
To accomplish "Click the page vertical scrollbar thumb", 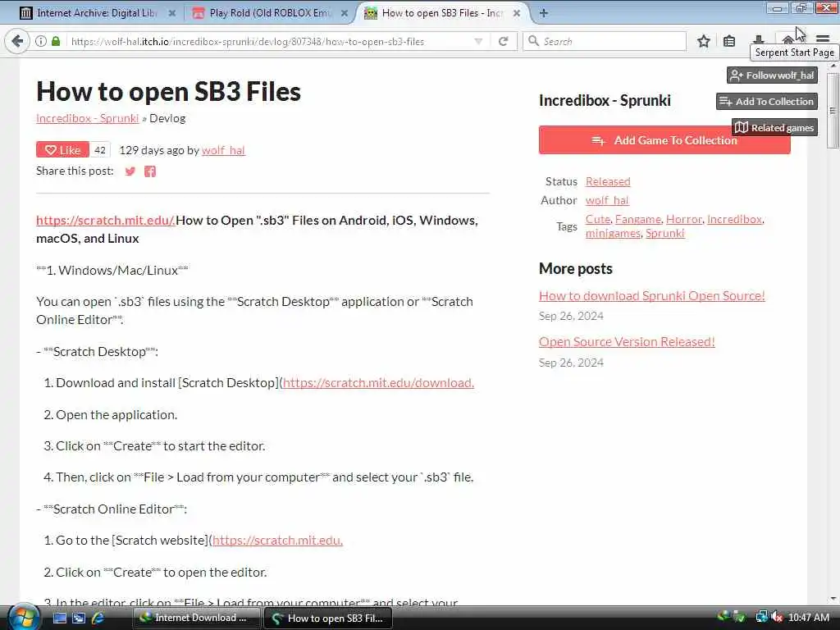I will tap(833, 111).
